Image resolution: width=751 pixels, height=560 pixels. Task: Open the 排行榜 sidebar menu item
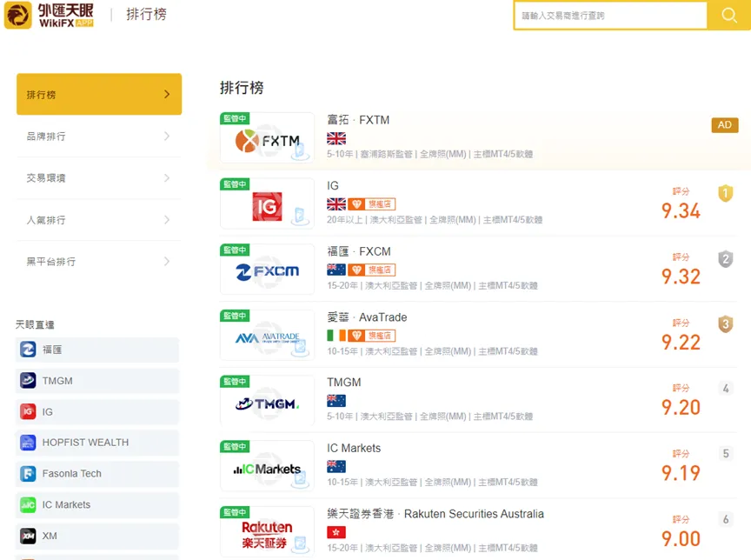click(x=99, y=94)
